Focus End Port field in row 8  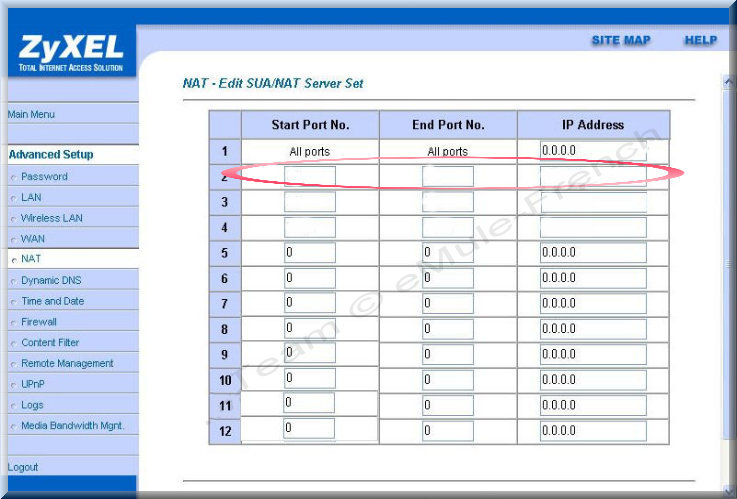[x=447, y=329]
